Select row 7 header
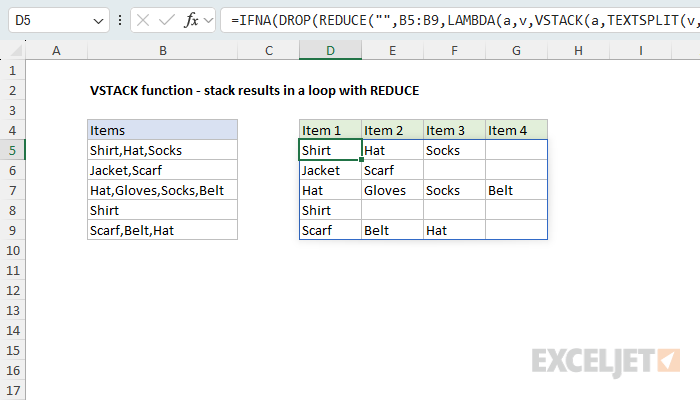700x400 pixels. pos(12,191)
